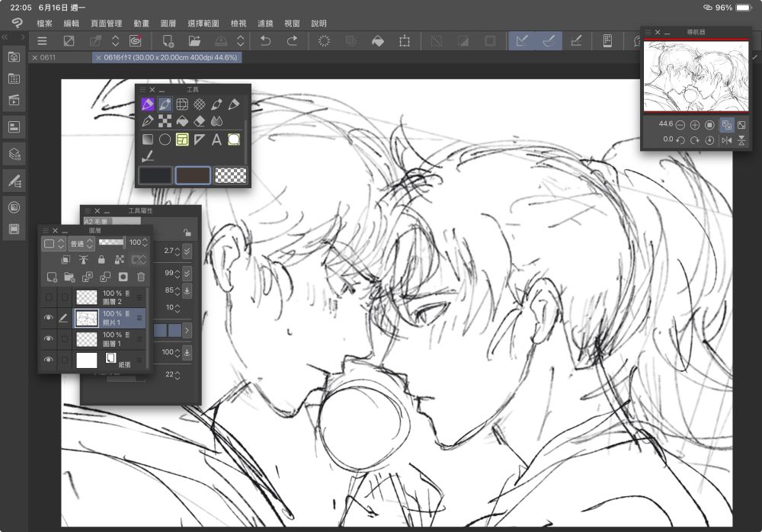Select the ellipse figure tool in the tool palette
Screen dimensions: 762x532
coord(165,140)
